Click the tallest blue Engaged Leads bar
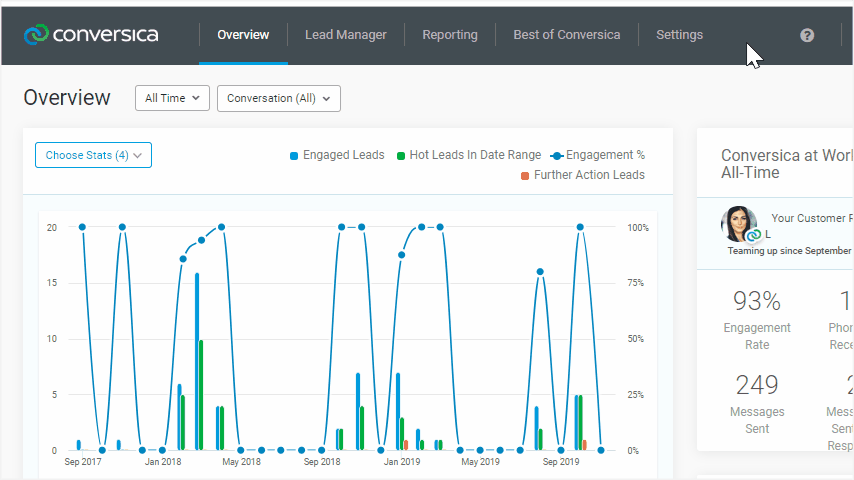 pos(197,361)
